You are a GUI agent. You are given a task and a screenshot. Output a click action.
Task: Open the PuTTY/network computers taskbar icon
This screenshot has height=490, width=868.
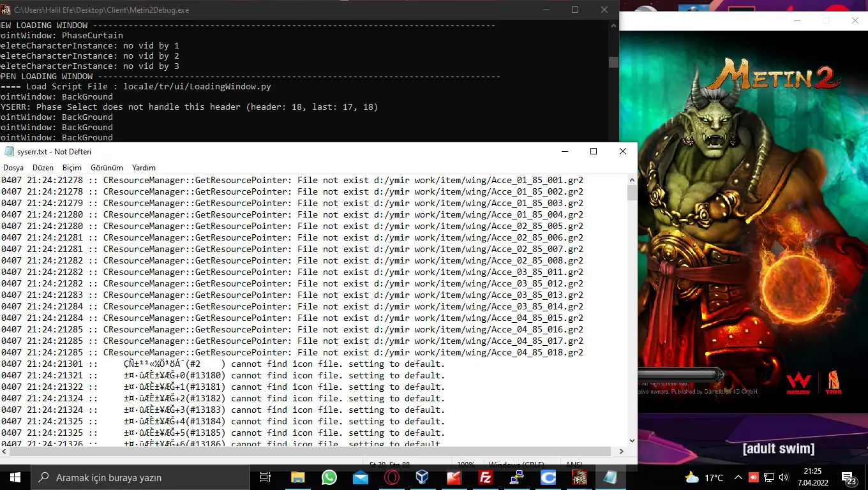517,477
